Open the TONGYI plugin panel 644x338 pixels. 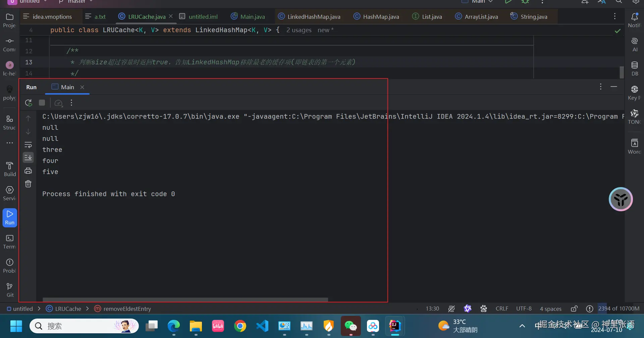635,117
